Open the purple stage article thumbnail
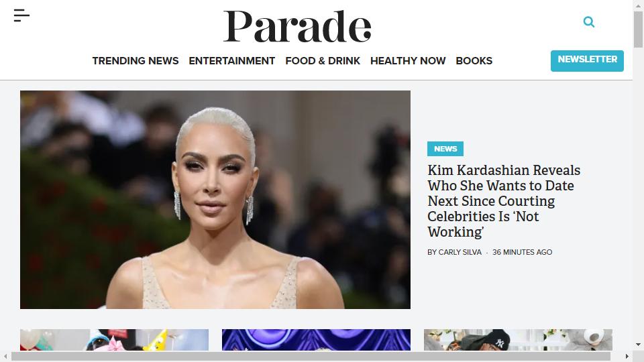644x362 pixels. pos(316,340)
